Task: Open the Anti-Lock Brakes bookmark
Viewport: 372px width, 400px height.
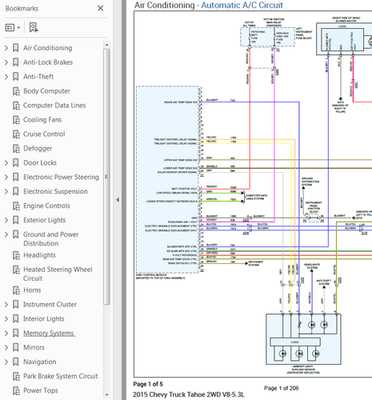Action: tap(48, 62)
